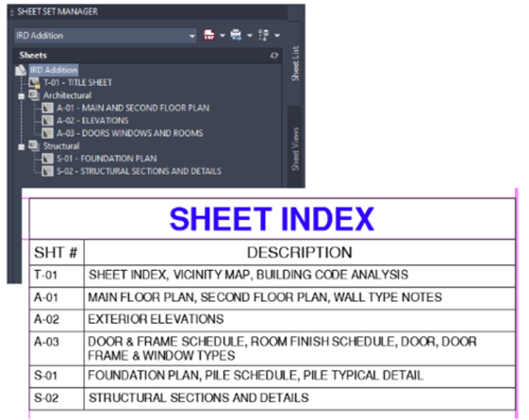
Task: Click the S-02 cell in sheet index
Action: pyautogui.click(x=56, y=398)
